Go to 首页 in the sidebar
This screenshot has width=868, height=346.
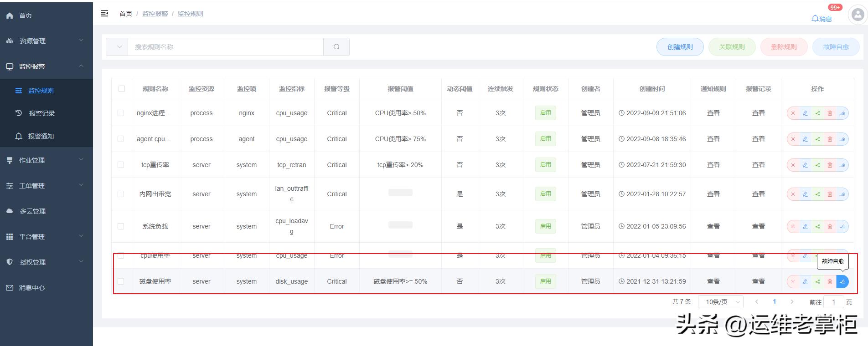pos(46,15)
